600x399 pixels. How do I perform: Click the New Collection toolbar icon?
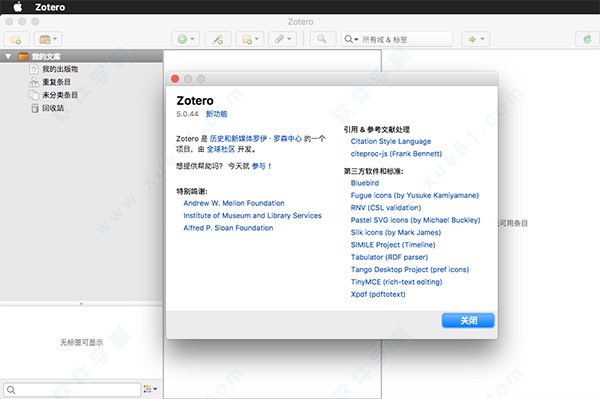tap(16, 39)
